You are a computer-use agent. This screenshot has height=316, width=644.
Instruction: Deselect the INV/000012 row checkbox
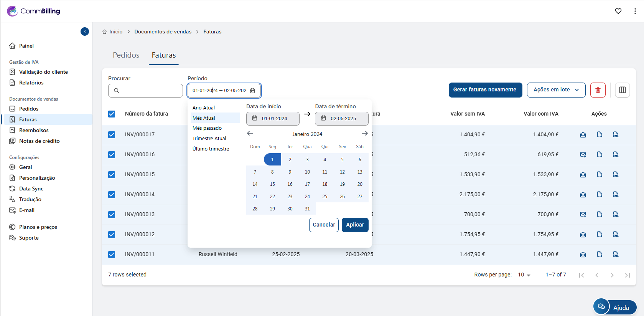point(112,235)
